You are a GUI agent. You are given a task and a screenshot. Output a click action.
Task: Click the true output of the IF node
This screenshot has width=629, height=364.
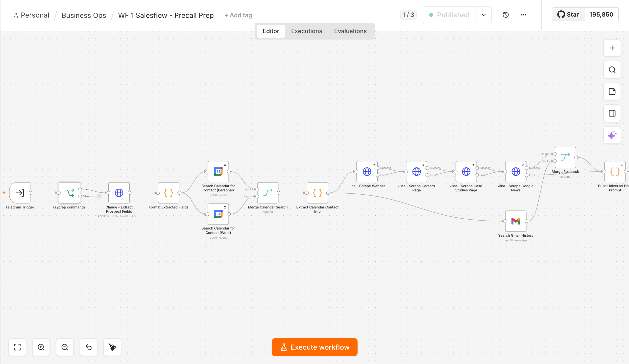pos(80,189)
